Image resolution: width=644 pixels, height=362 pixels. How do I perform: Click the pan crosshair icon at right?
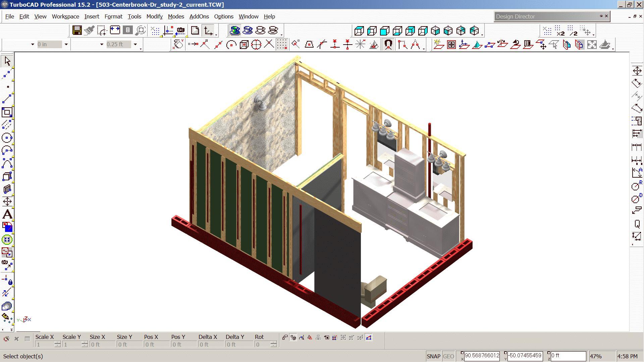[637, 71]
